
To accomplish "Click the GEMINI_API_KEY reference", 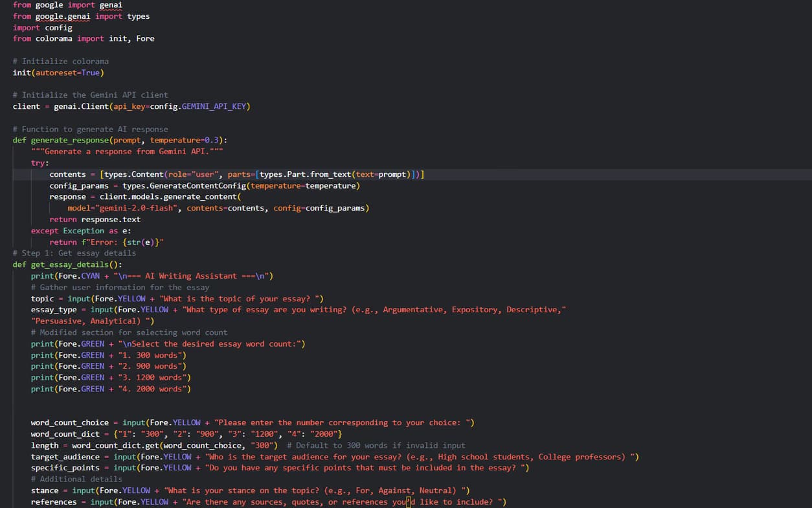I will pyautogui.click(x=214, y=106).
